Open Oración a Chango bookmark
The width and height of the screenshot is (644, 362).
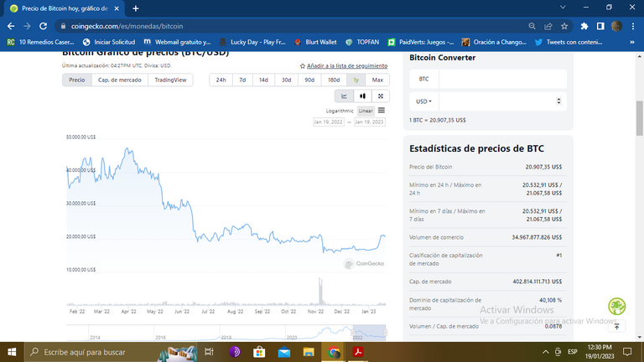pos(494,42)
